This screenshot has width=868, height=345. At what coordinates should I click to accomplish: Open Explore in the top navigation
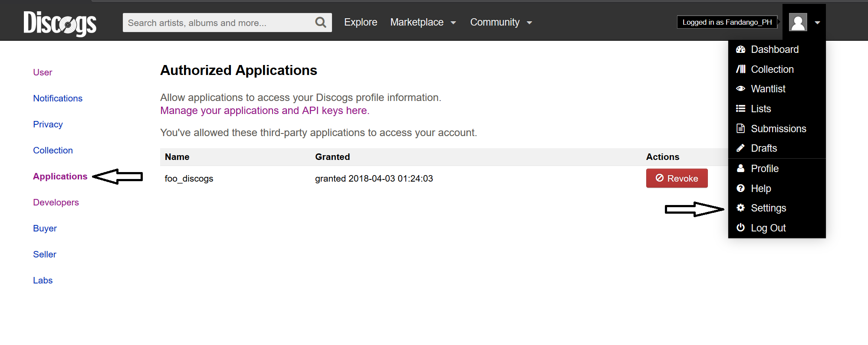click(361, 22)
